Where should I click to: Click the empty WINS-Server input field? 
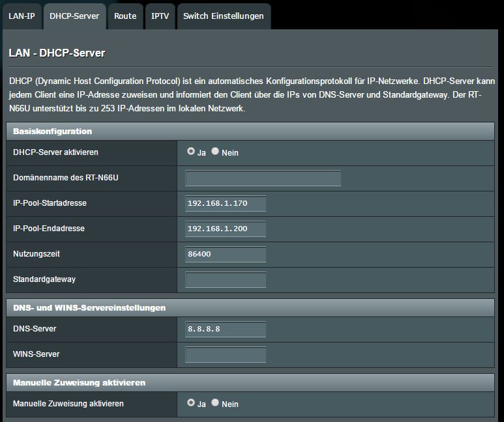pyautogui.click(x=226, y=355)
